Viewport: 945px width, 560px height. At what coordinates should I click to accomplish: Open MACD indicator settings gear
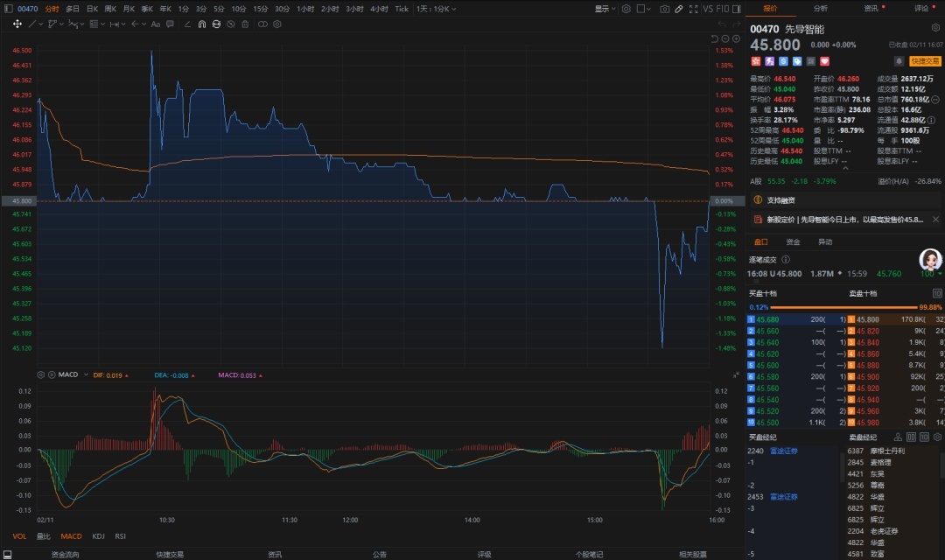point(40,374)
